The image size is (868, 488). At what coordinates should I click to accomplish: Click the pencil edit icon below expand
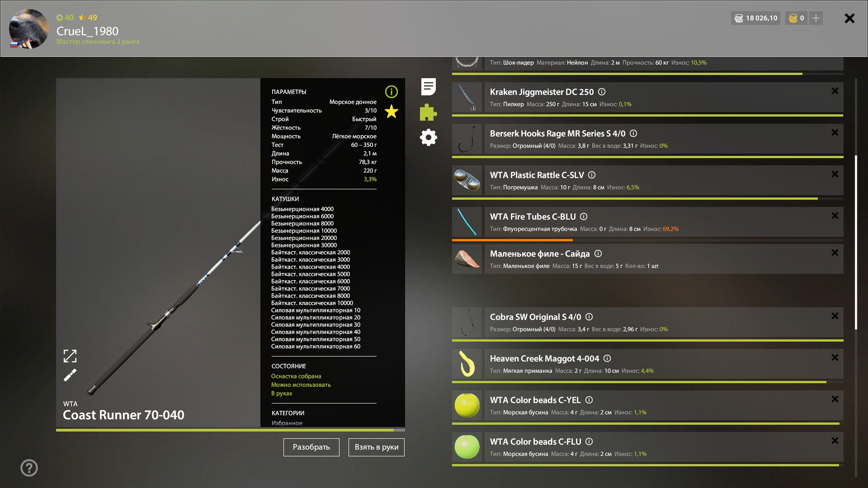tap(70, 375)
